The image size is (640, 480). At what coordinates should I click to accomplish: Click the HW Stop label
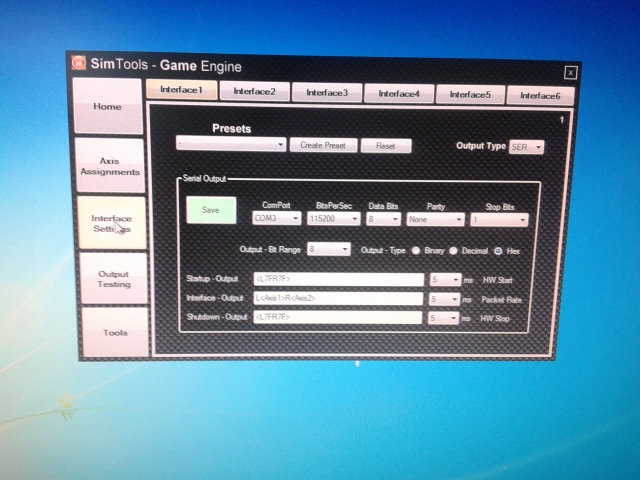pyautogui.click(x=495, y=318)
